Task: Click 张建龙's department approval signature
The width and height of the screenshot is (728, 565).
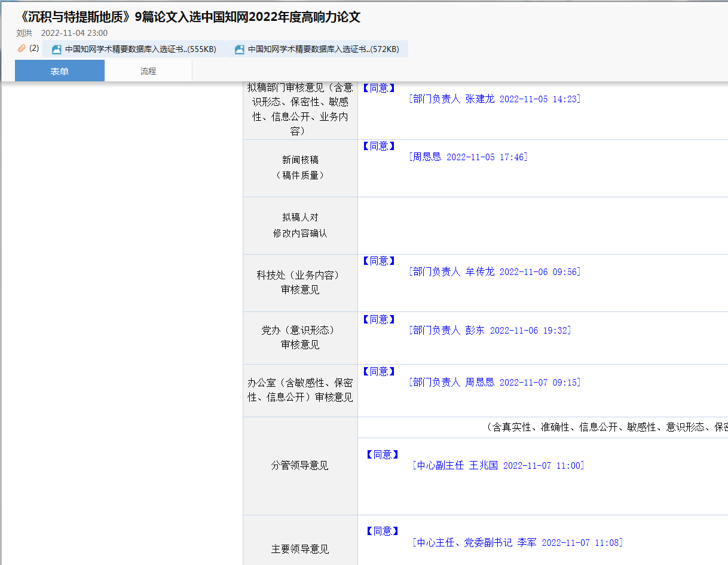Action: [x=495, y=99]
